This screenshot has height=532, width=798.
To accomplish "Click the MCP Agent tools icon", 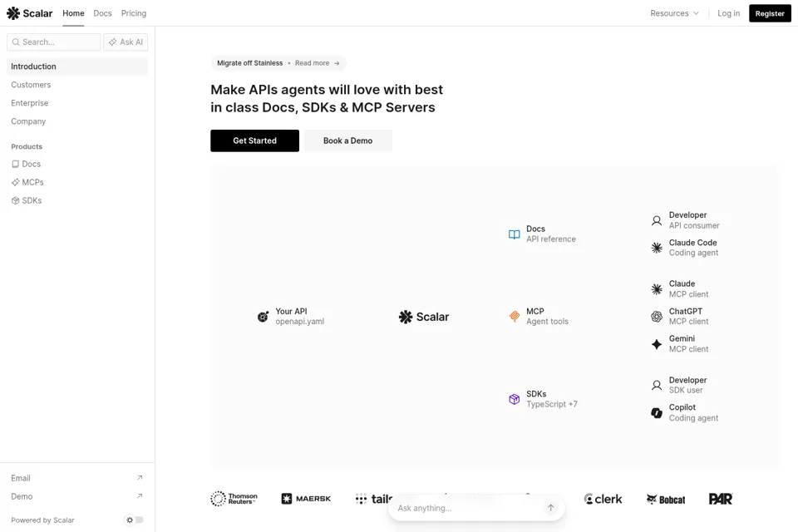I will click(x=514, y=316).
